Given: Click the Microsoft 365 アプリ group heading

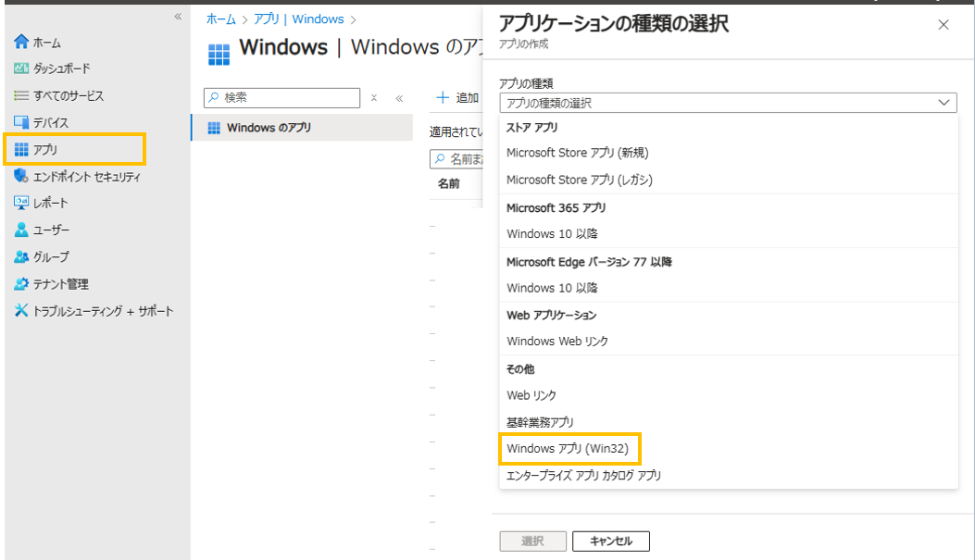Looking at the screenshot, I should pyautogui.click(x=556, y=208).
